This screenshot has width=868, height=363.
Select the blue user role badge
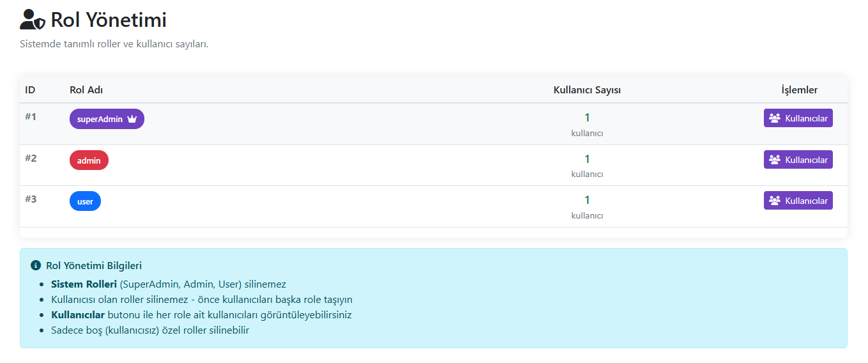(x=85, y=201)
